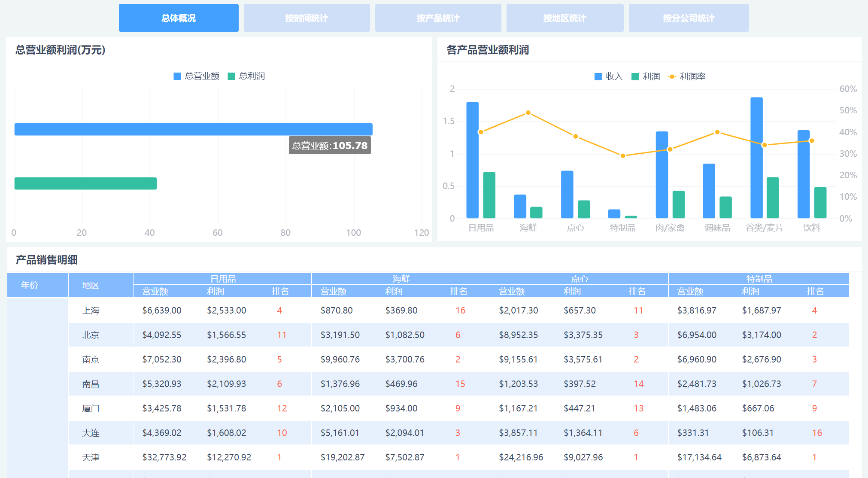Click the $7,502.87 cell

pos(405,457)
